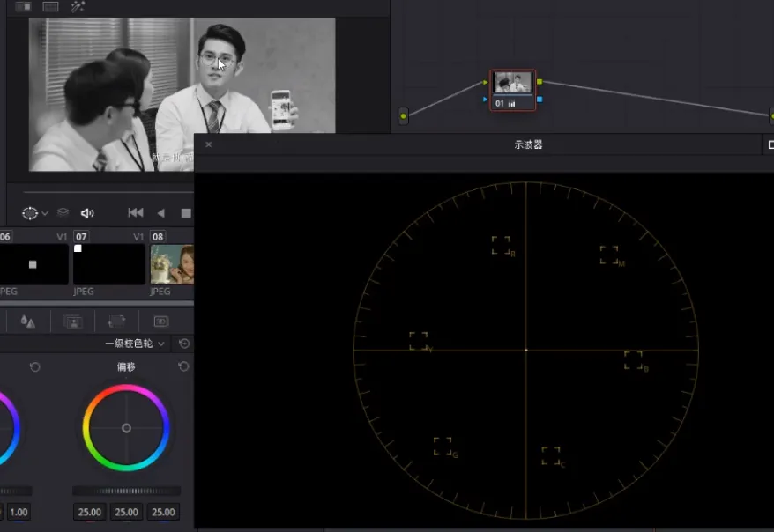Click node 01's blue key output square
Screen dimensions: 774x532
point(539,100)
